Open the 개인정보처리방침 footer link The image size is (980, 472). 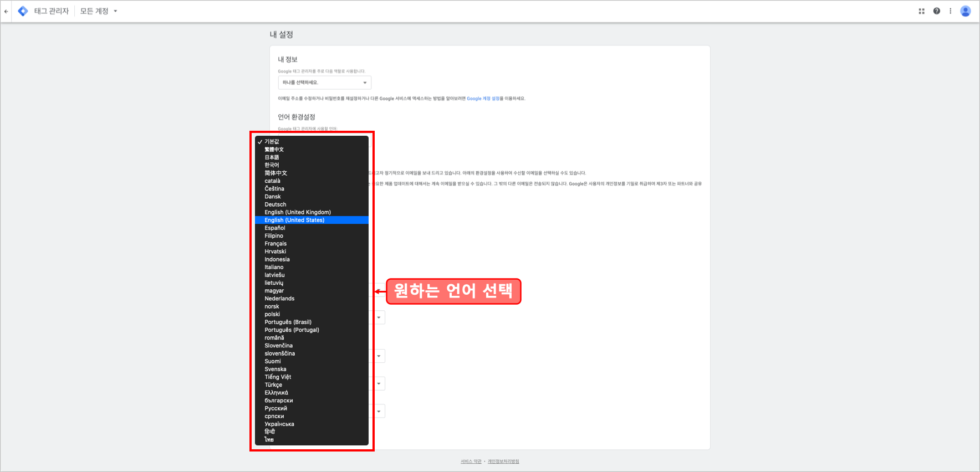coord(503,461)
